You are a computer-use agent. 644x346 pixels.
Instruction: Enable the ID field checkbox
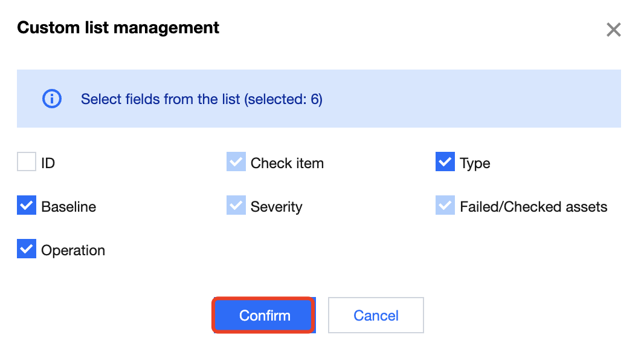[27, 163]
